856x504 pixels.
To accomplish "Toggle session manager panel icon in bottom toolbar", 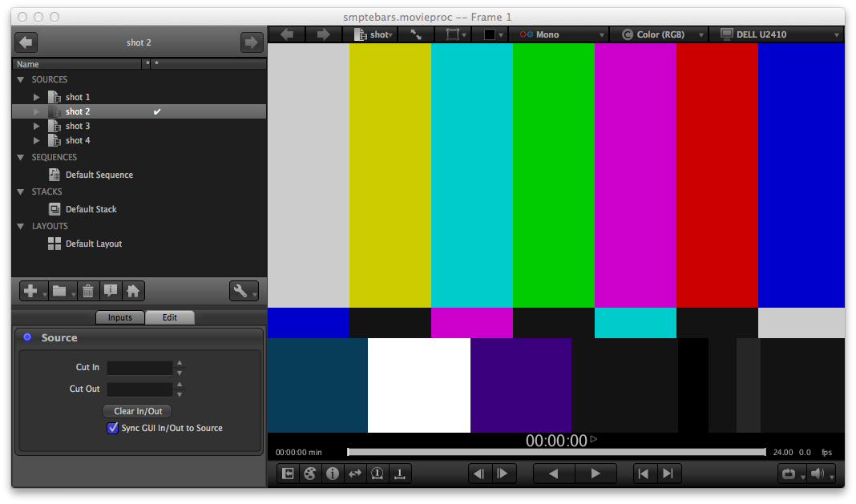I will tap(288, 474).
